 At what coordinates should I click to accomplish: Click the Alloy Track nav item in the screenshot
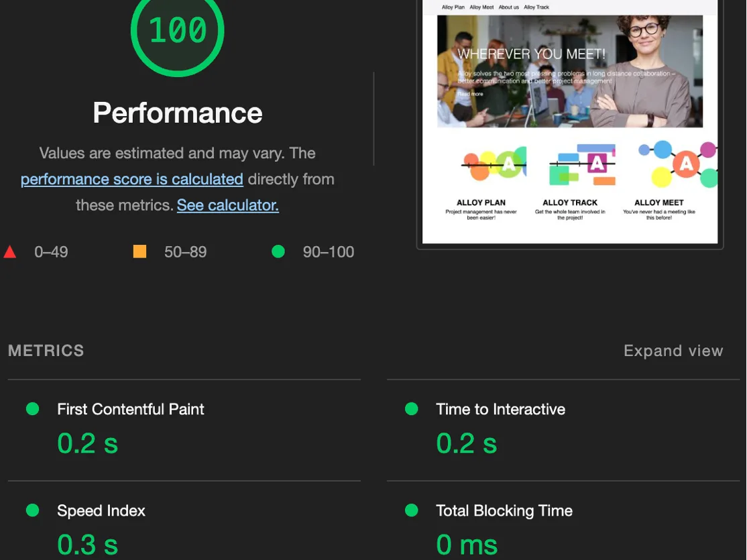(x=536, y=7)
